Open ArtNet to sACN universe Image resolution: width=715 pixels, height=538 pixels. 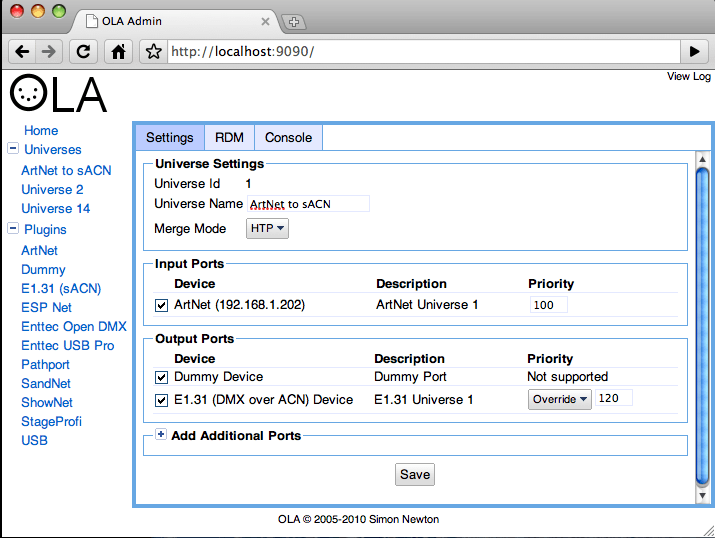point(66,171)
